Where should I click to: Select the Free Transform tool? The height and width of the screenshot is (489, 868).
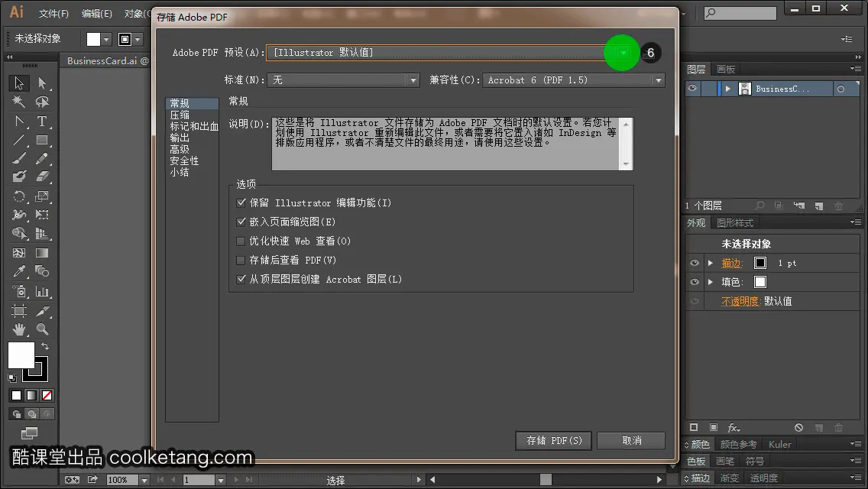pos(42,215)
